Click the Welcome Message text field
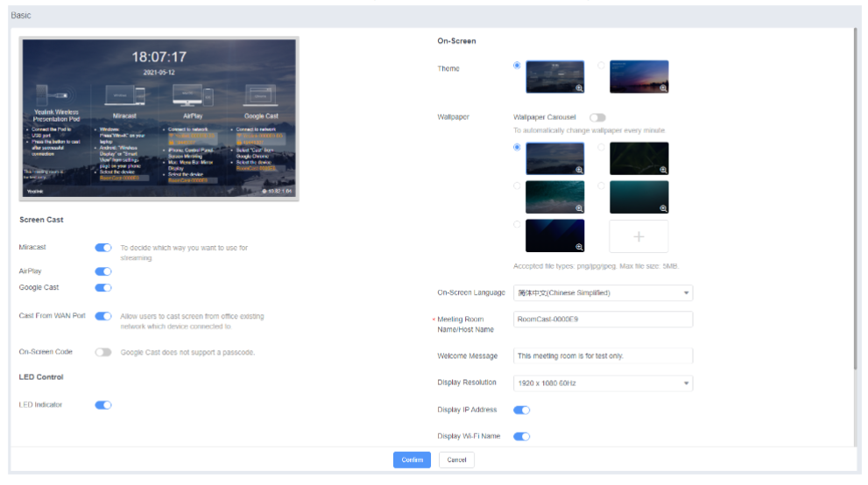Image resolution: width=868 pixels, height=485 pixels. click(x=603, y=355)
